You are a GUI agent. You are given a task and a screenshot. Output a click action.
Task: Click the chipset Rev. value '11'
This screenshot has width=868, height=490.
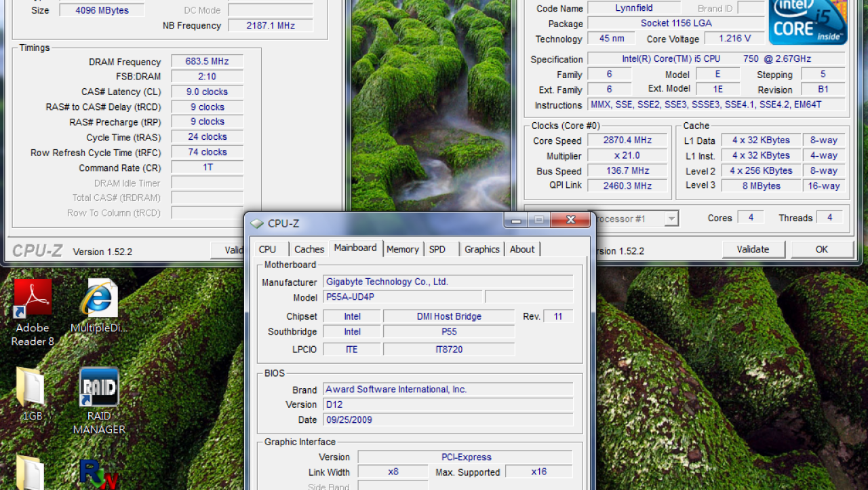[x=558, y=316]
